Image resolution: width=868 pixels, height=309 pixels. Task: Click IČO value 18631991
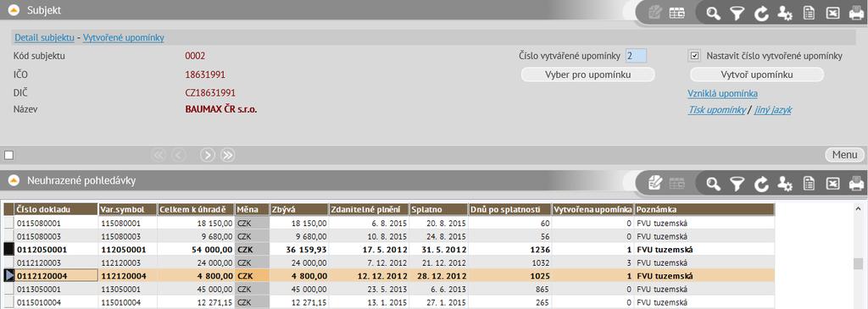(x=205, y=74)
